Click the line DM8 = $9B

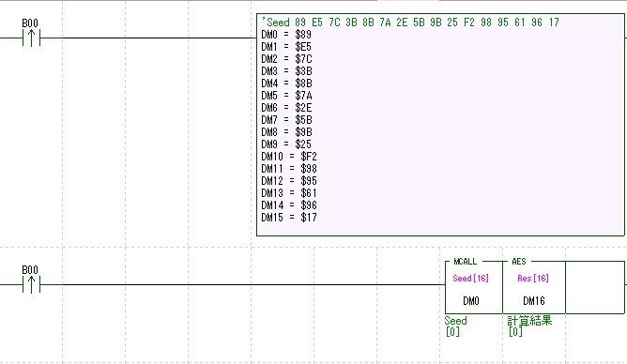pos(286,132)
